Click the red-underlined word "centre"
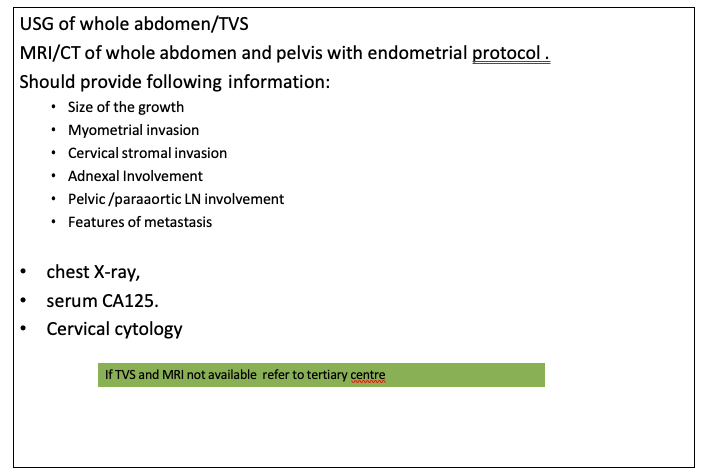The width and height of the screenshot is (703, 472). click(366, 375)
